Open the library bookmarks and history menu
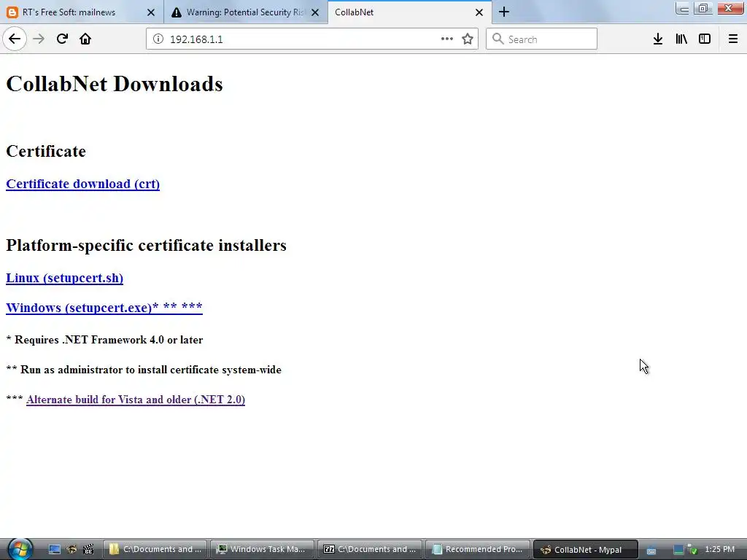The height and width of the screenshot is (560, 747). (681, 39)
